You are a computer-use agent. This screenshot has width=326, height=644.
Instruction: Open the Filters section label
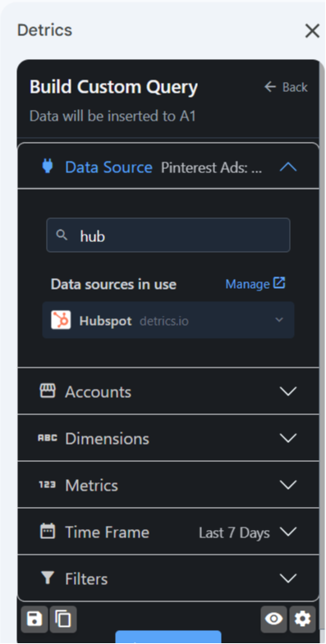click(x=86, y=579)
